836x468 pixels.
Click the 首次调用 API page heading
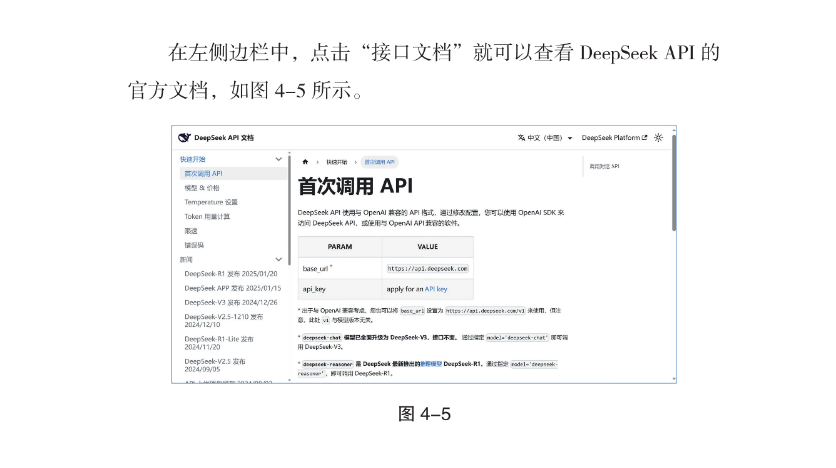[x=355, y=186]
